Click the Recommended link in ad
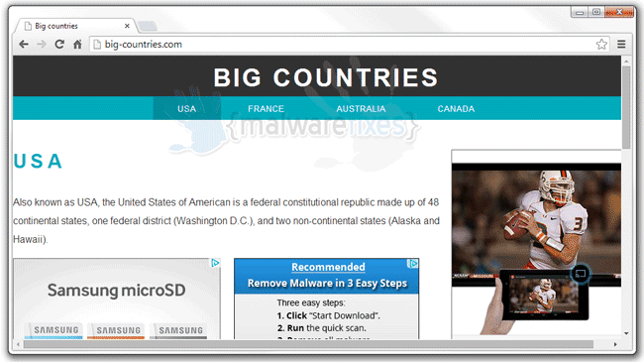This screenshot has height=362, width=644. [328, 267]
